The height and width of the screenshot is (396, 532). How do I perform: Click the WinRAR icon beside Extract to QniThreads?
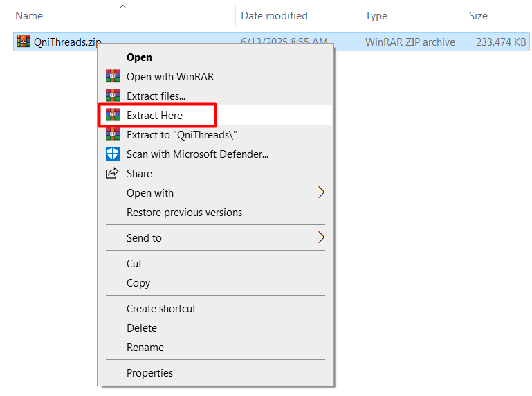point(112,134)
